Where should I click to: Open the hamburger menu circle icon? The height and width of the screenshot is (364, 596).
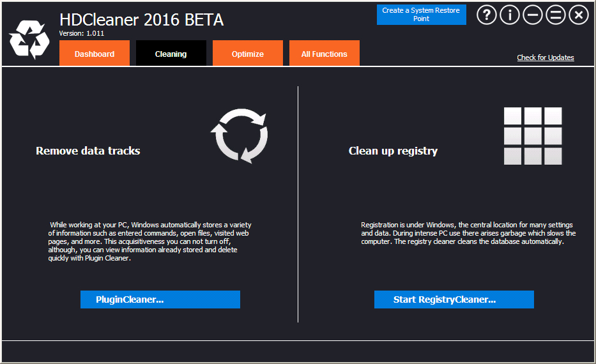[x=556, y=15]
